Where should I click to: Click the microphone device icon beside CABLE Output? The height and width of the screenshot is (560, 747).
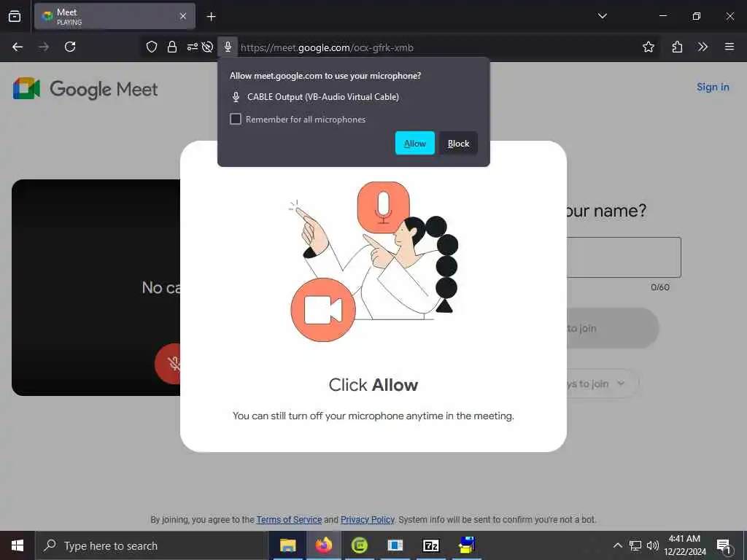click(236, 97)
